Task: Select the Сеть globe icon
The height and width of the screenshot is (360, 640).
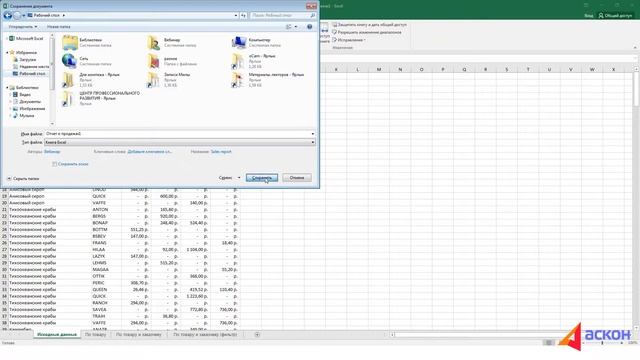Action: coord(69,61)
